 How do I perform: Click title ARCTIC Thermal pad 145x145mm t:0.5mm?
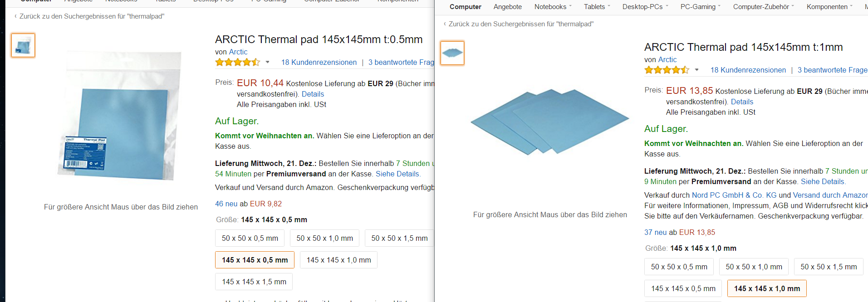pyautogui.click(x=319, y=39)
